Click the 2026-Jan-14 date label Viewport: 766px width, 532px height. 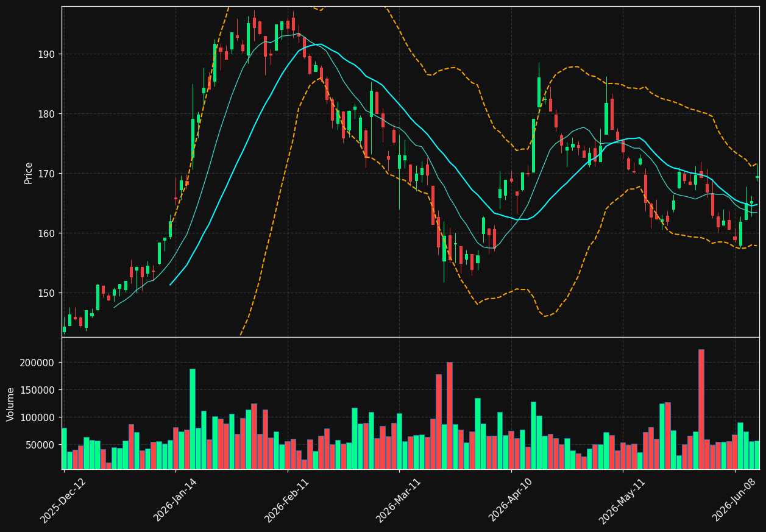coord(176,500)
